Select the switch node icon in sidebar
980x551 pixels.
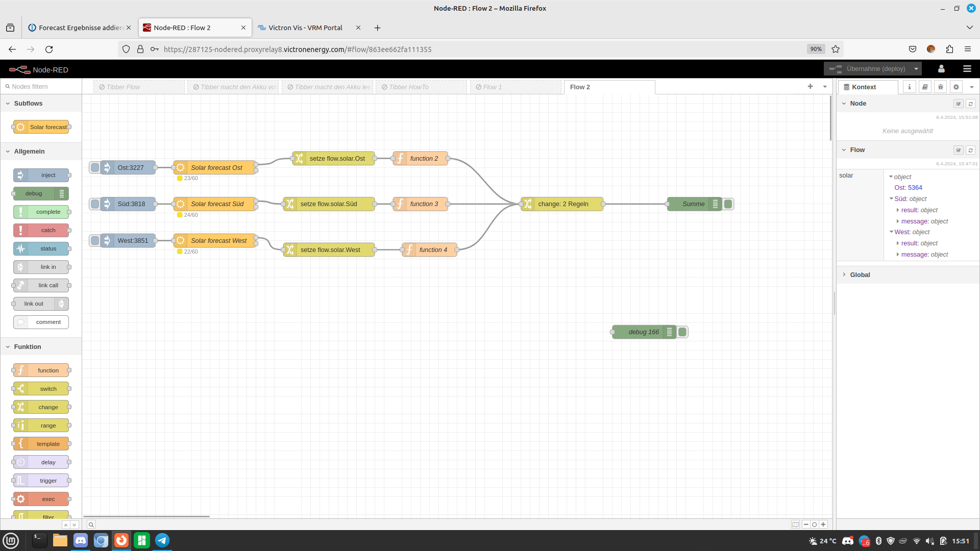(20, 388)
